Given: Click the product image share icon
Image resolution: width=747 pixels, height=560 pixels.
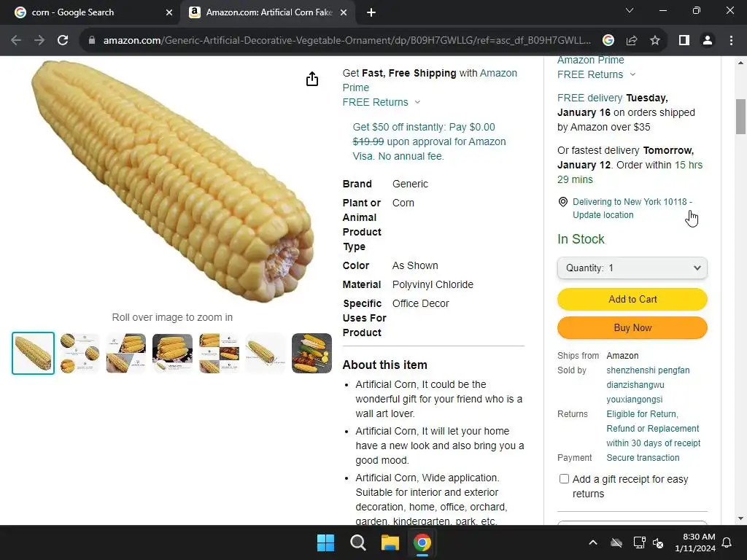Looking at the screenshot, I should pos(312,79).
